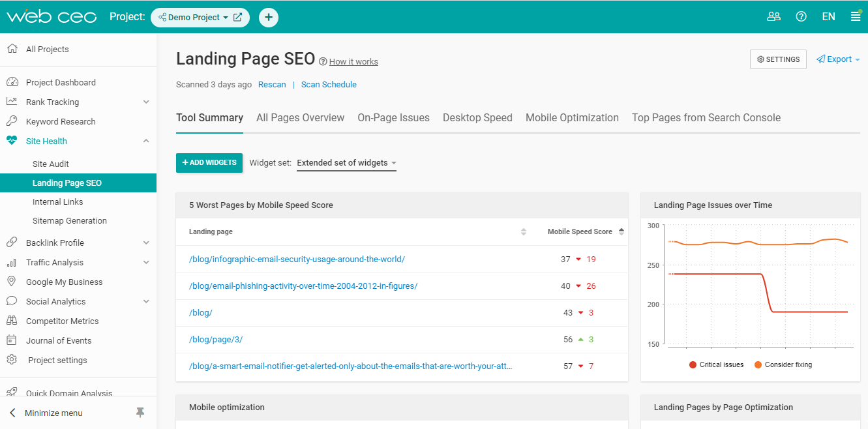Open the Export dropdown menu
868x429 pixels.
tap(838, 59)
